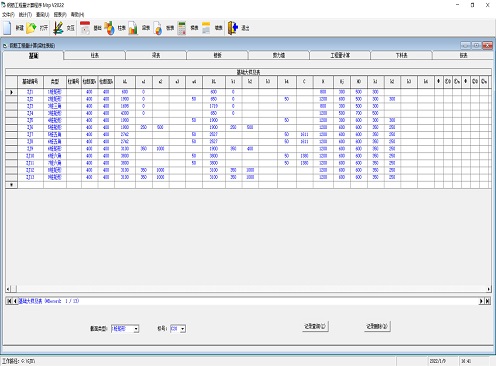Click the pie-chart column table toolbar icon
This screenshot has height=366, width=496.
(109, 28)
